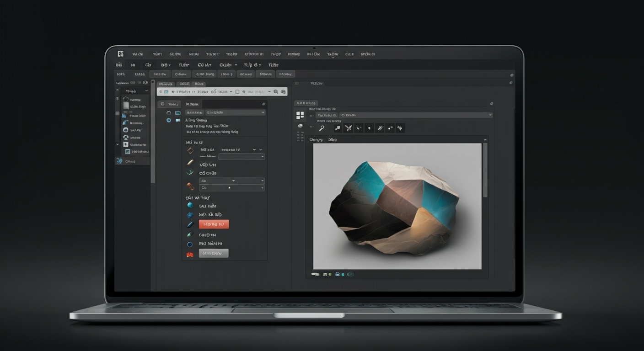
Task: Select the scissors cutting tool in the toolbar
Action: click(x=349, y=128)
